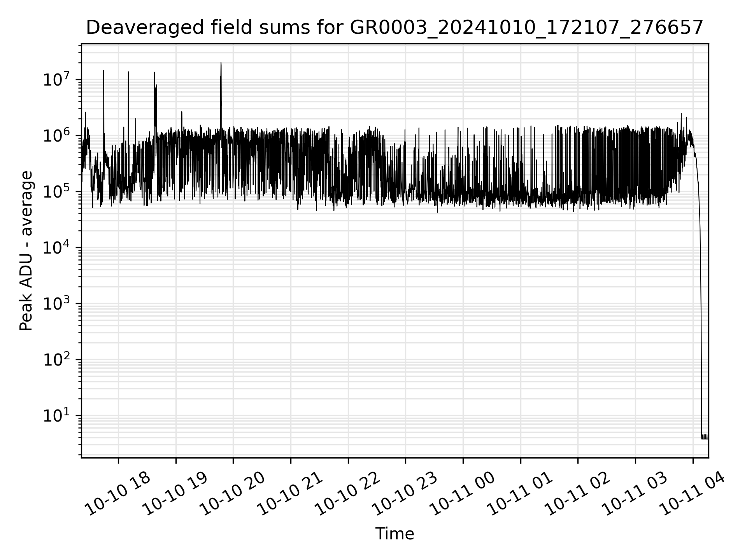747x560 pixels.
Task: Click the y tick label 10^4
Action: click(56, 247)
